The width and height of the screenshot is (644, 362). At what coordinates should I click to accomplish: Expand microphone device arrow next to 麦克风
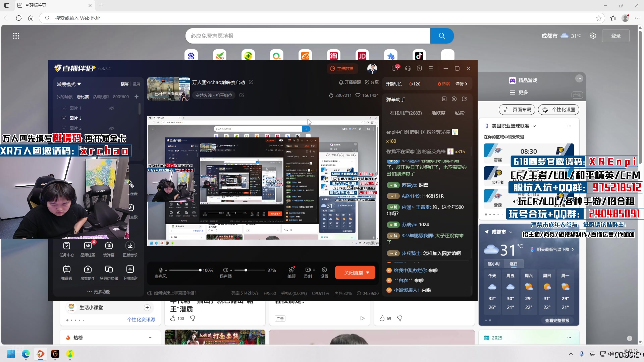(166, 270)
